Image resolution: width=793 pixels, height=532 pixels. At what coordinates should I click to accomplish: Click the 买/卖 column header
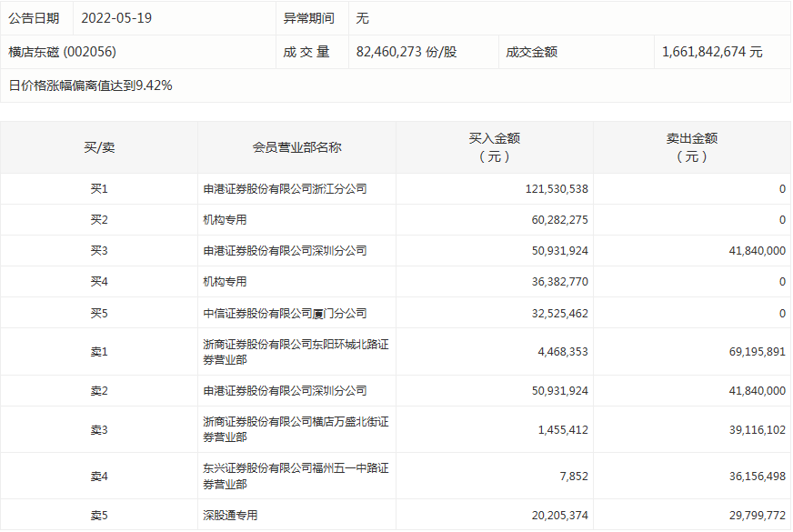point(99,147)
